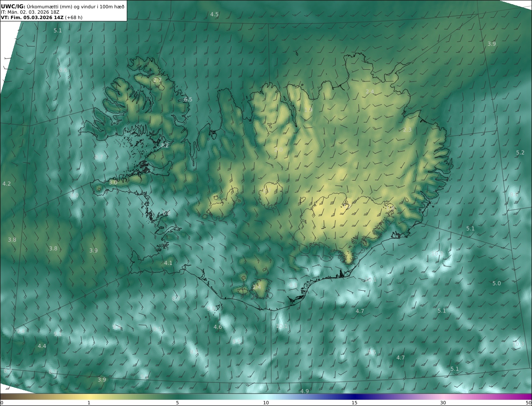The height and width of the screenshot is (406, 532).
Task: Select the 5.0 value label
Action: tap(497, 283)
